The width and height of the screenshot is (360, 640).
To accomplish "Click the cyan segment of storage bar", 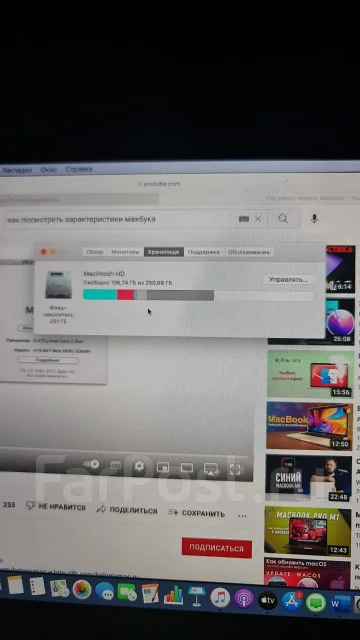I will tap(100, 295).
